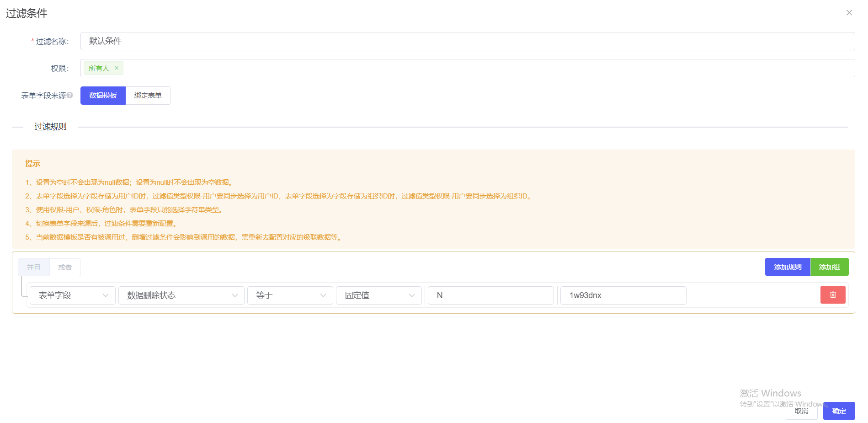Click the 添加规则 button
This screenshot has width=868, height=423.
click(787, 267)
